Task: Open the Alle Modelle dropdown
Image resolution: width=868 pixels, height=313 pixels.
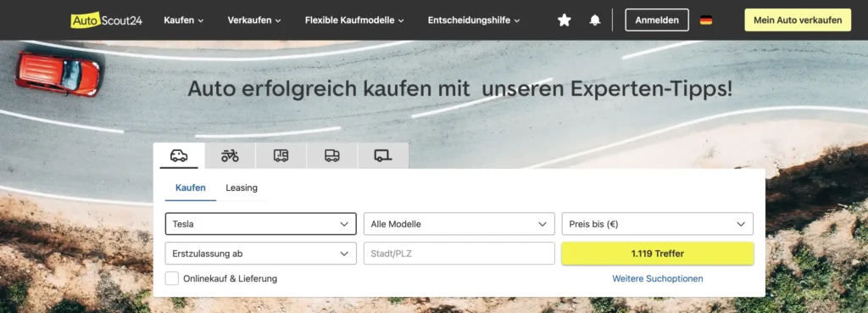Action: tap(459, 224)
